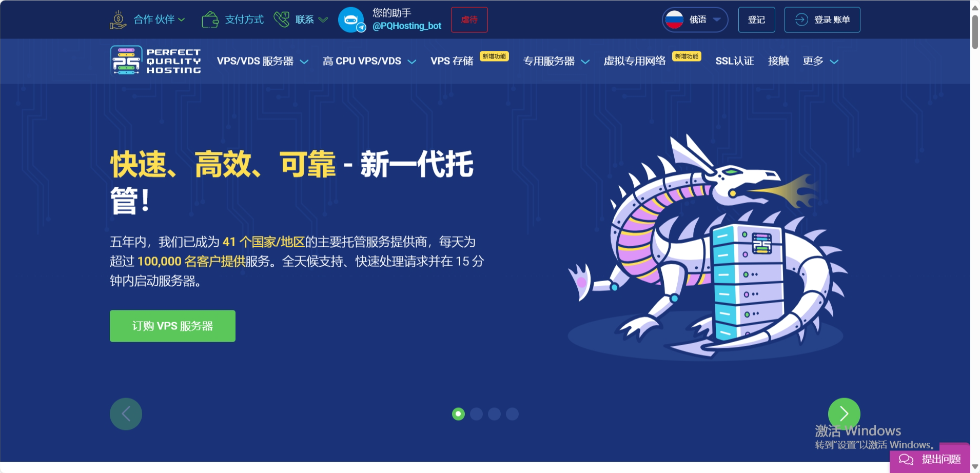Screen dimensions: 980x473
Task: Click the 支付方式 wallet icon
Action: [x=210, y=19]
